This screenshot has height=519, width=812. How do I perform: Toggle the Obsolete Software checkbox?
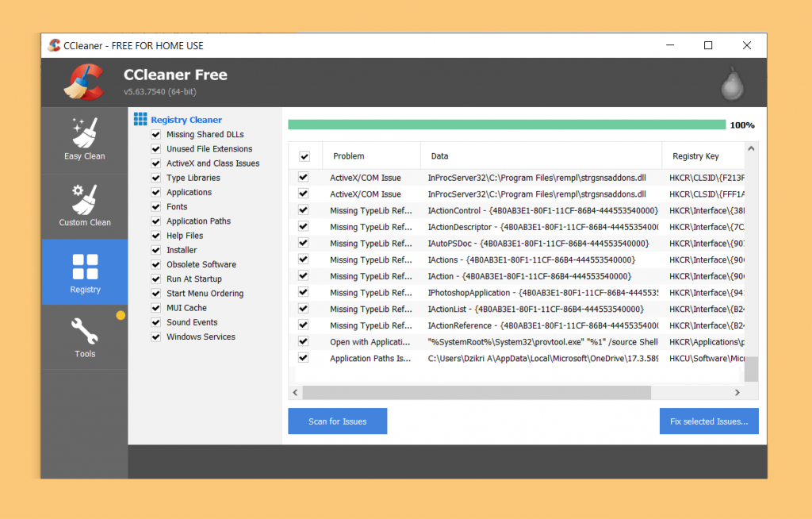156,264
